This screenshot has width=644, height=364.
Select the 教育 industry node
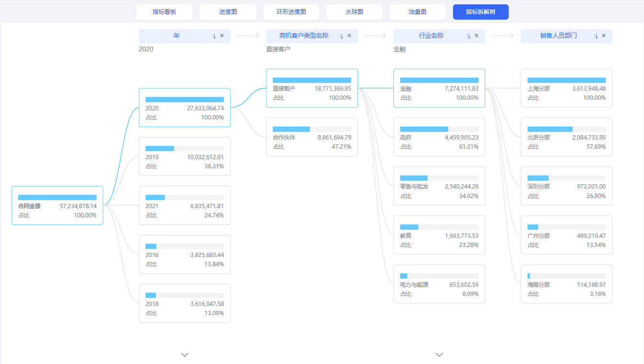coord(439,235)
